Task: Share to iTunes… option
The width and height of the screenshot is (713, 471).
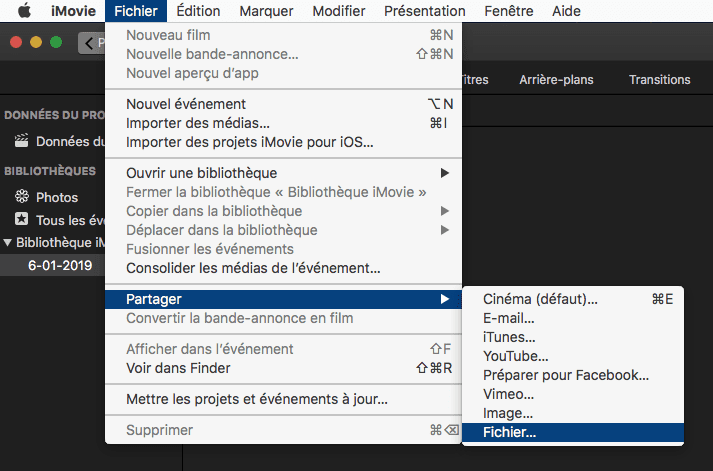Action: click(x=573, y=337)
